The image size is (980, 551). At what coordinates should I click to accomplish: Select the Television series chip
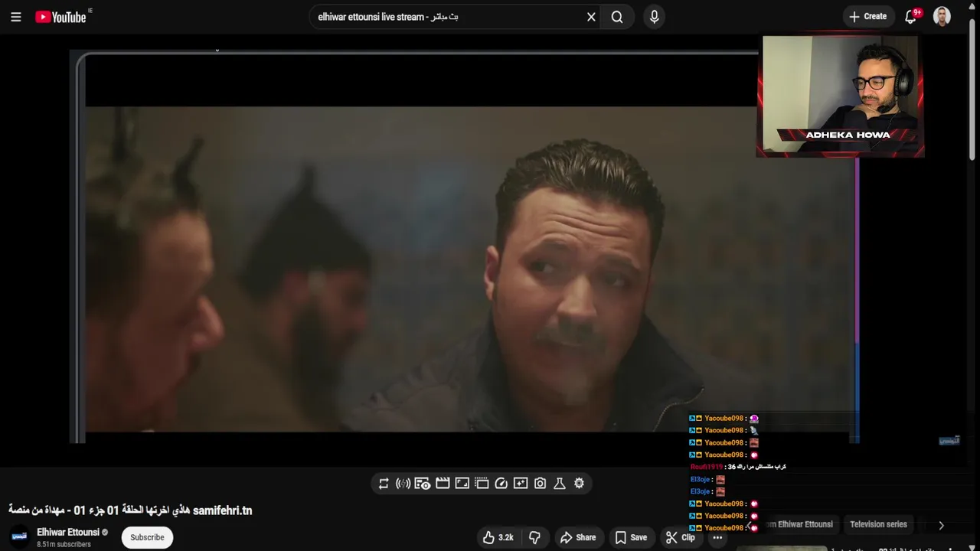pyautogui.click(x=878, y=525)
